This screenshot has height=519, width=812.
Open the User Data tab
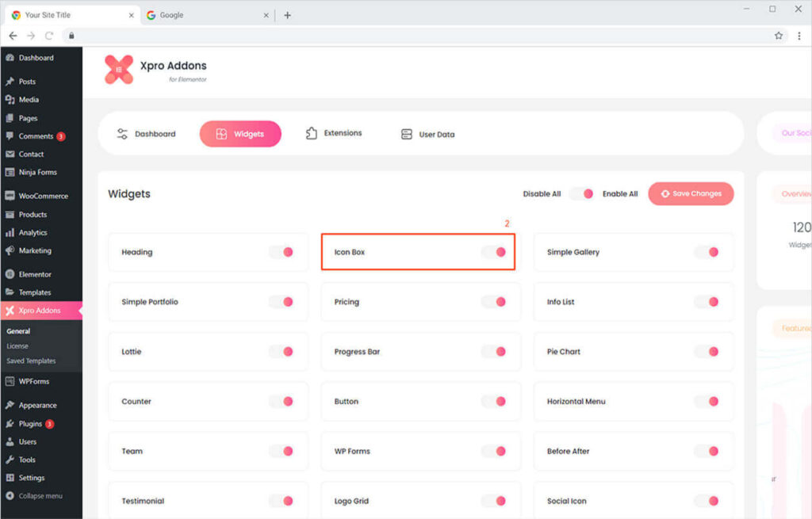point(428,135)
